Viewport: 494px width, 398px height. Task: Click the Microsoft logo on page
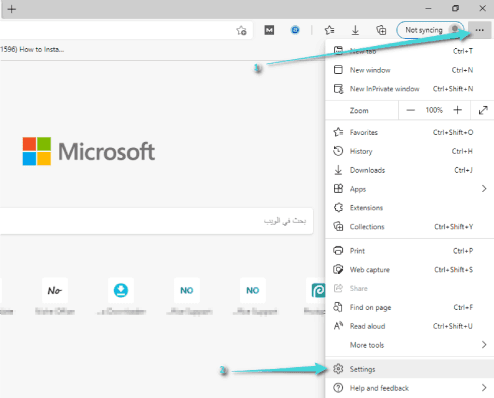[89, 151]
